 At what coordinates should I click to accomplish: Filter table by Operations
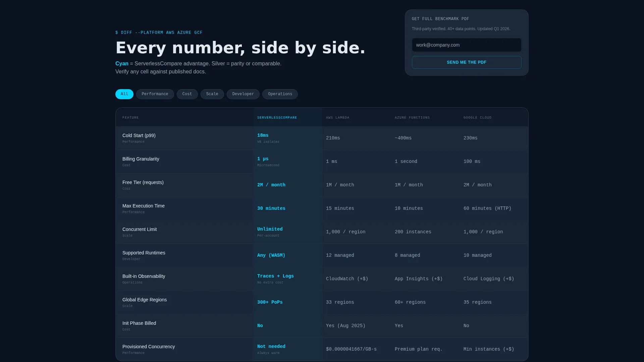(280, 94)
